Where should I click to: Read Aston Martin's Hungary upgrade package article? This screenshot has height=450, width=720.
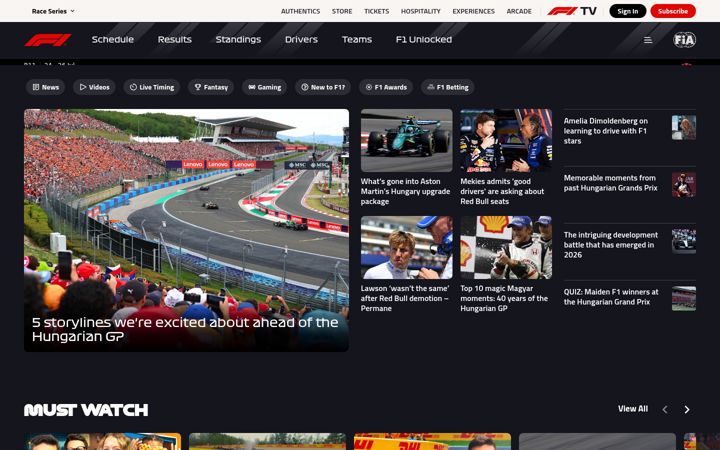pos(405,191)
